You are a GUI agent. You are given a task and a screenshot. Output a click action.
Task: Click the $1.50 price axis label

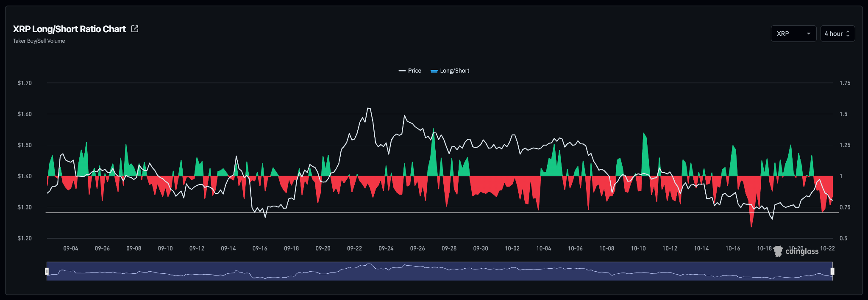(x=25, y=145)
